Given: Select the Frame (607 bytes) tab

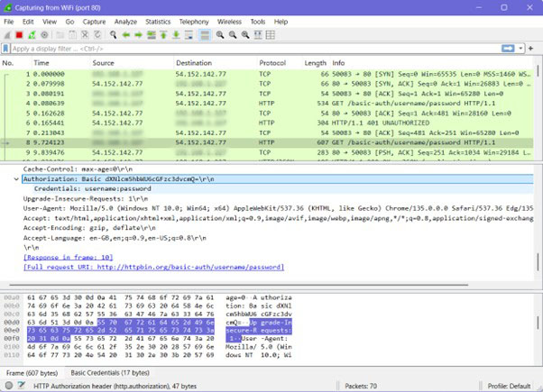Looking at the screenshot, I should pos(32,370).
